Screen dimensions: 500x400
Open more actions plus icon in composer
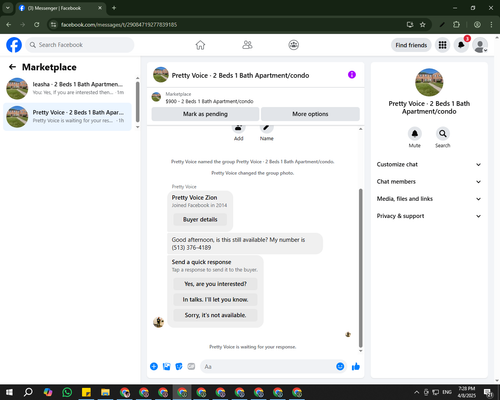tap(154, 367)
